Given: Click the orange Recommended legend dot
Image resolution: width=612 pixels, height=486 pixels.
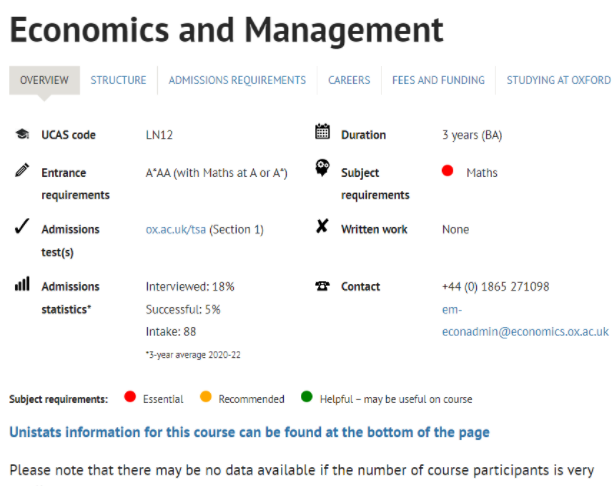Looking at the screenshot, I should tap(205, 398).
